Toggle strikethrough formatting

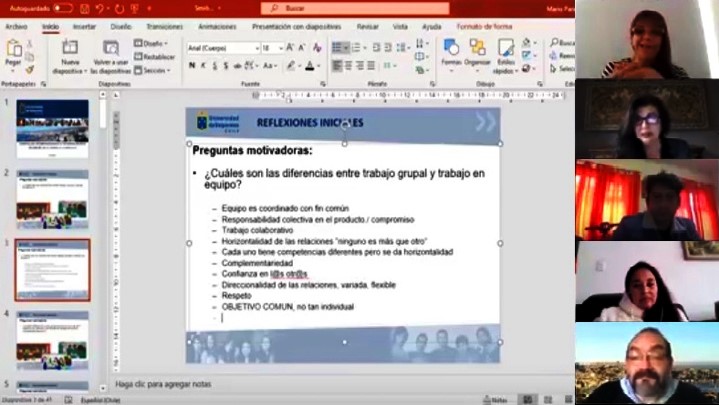coord(237,66)
